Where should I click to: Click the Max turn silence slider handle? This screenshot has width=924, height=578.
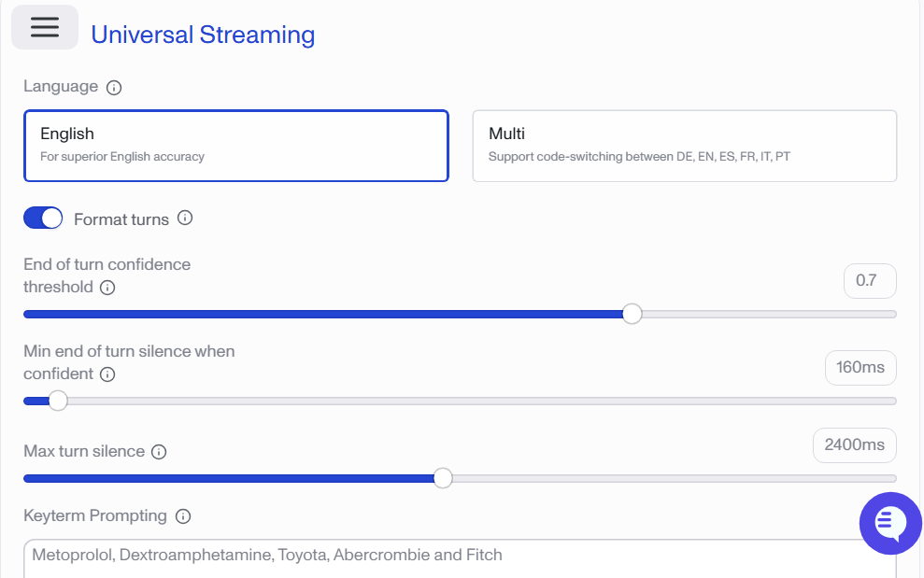[x=443, y=478]
